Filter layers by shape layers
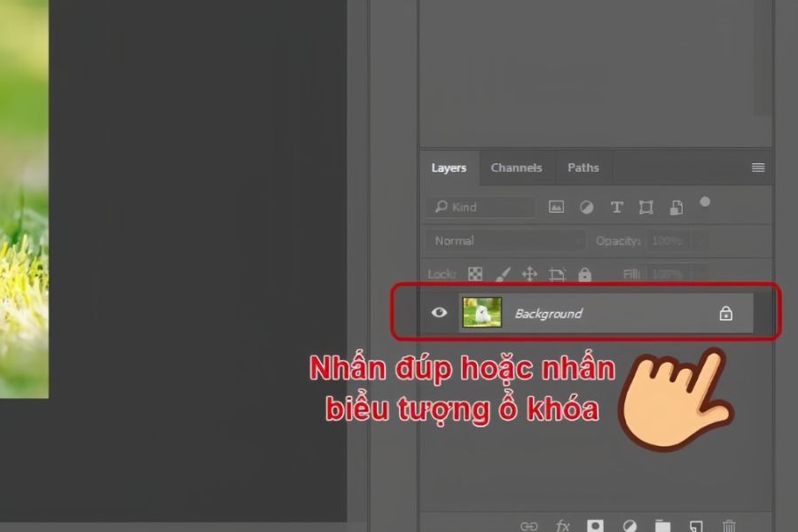 [x=646, y=207]
